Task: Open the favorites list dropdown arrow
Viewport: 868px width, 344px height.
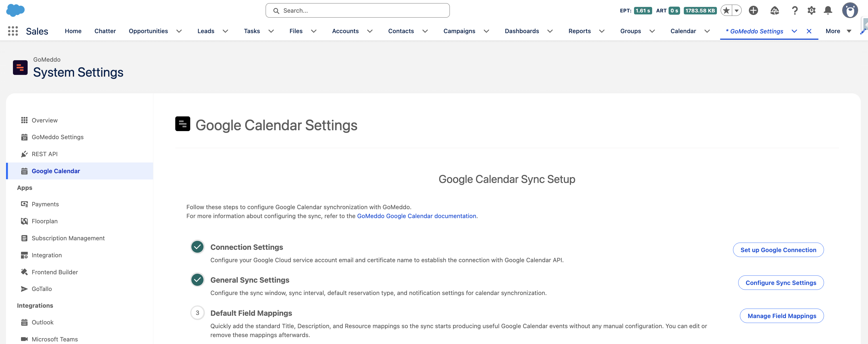Action: click(x=737, y=11)
